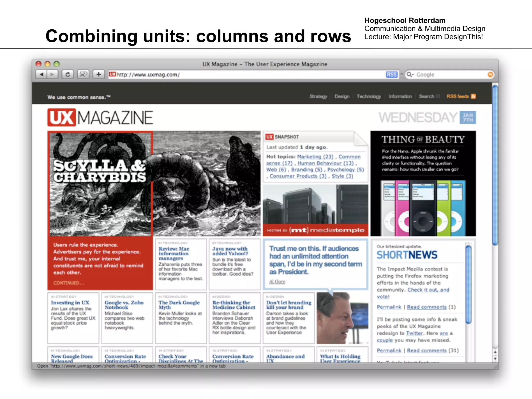The height and width of the screenshot is (399, 532).
Task: Open Re-thinking the Medicine Cabinet article
Action: point(234,305)
